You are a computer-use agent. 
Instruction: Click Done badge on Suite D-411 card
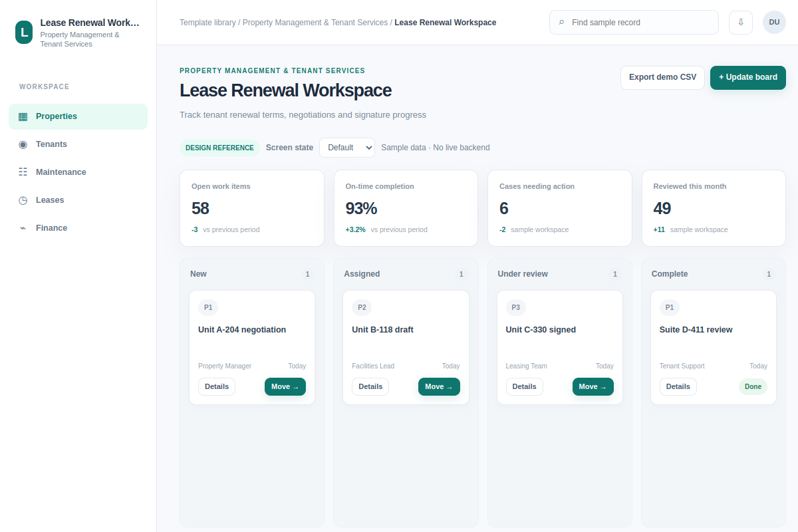(753, 386)
